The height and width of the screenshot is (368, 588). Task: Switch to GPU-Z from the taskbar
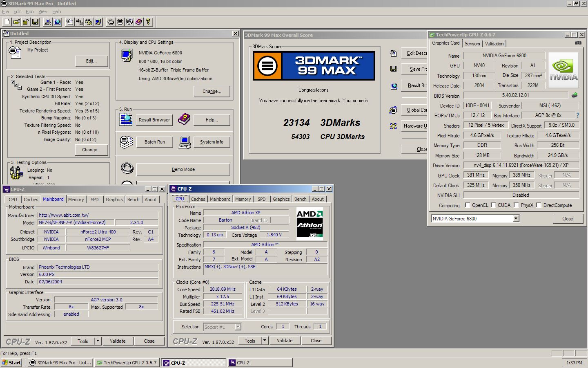click(x=127, y=363)
